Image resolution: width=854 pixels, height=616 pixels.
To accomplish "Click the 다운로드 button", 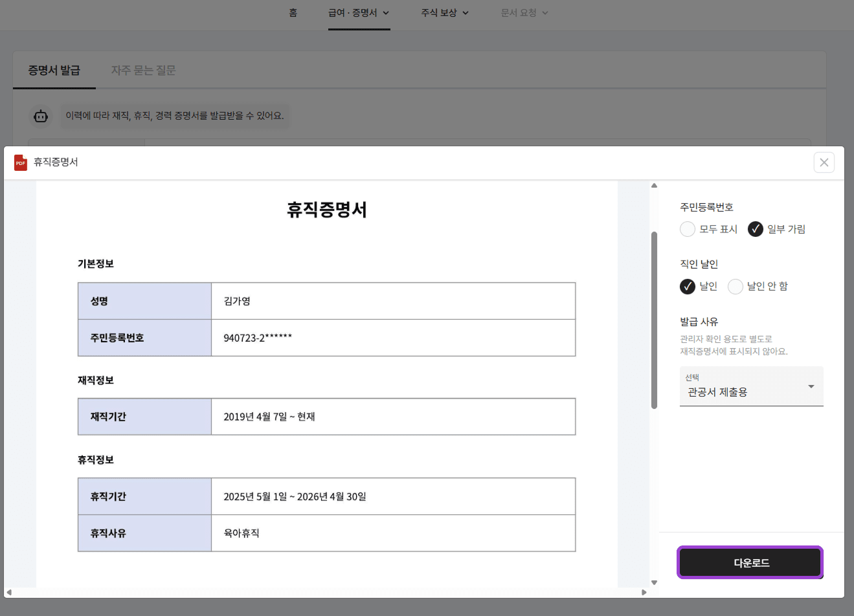I will 750,562.
